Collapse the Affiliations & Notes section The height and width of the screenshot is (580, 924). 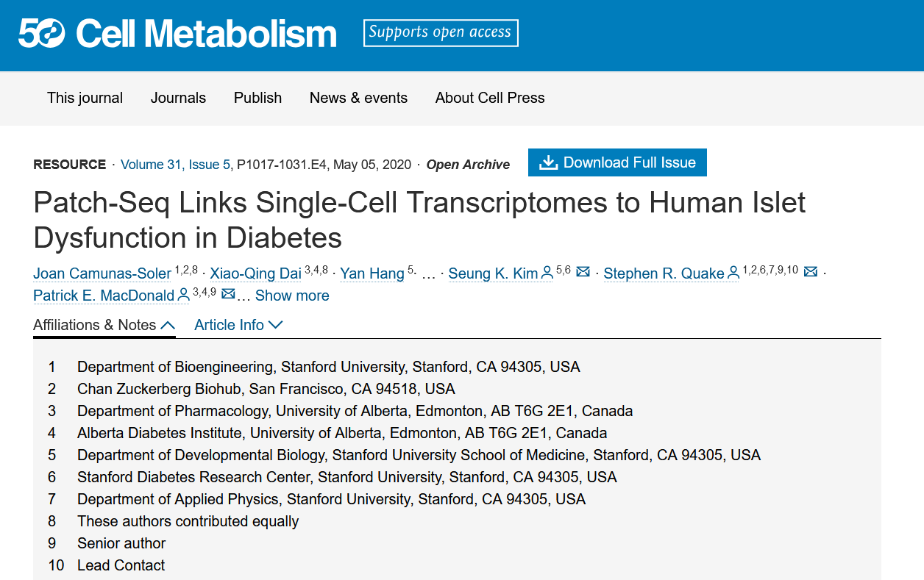pos(104,325)
